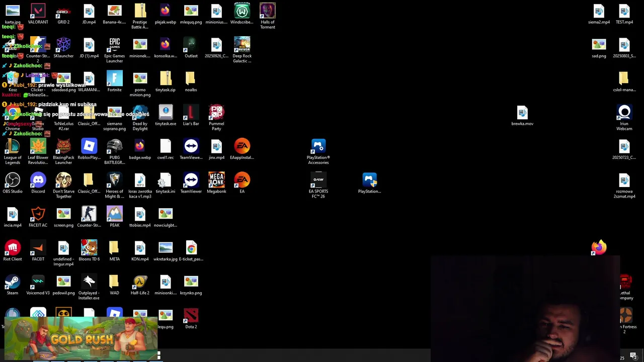This screenshot has width=644, height=362.
Task: Open the Prestige Battle folder
Action: click(x=140, y=16)
